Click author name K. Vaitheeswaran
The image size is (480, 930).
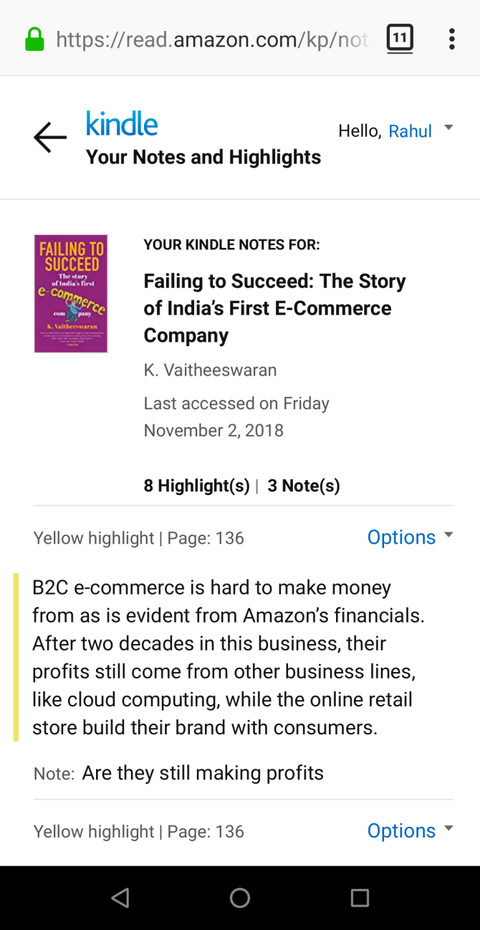coord(210,370)
